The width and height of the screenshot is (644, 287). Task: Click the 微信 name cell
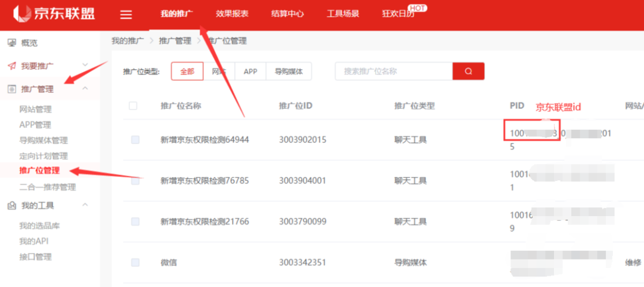tap(168, 263)
